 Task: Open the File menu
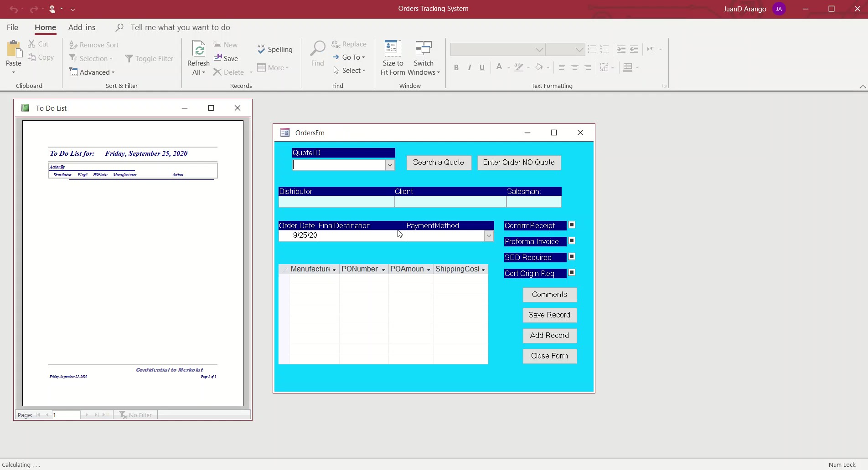coord(13,27)
